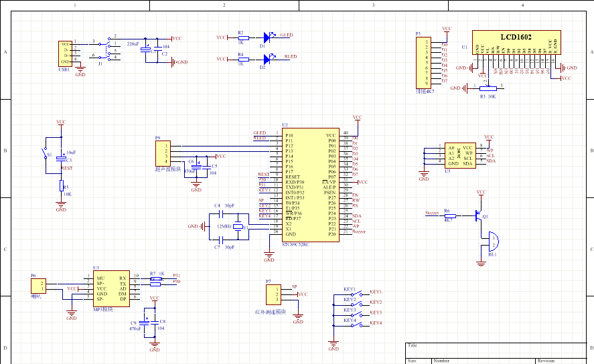Select the P9 ultrasonic module header

coord(163,154)
